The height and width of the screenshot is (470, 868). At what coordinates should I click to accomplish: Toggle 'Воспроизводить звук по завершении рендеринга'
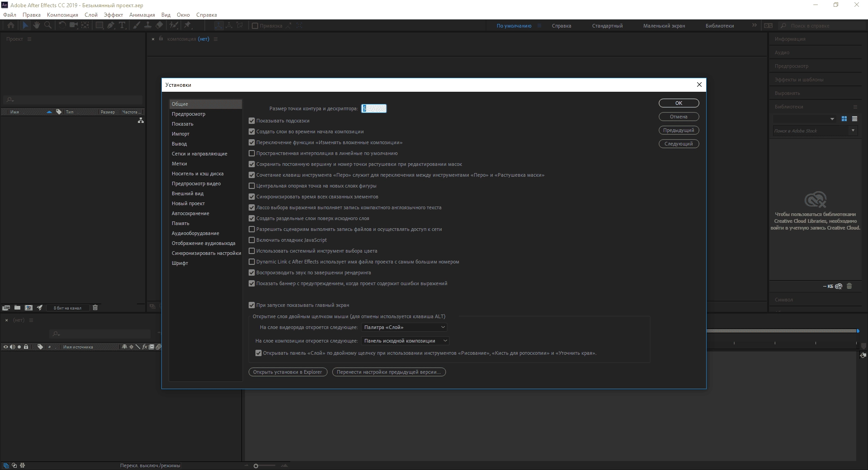point(252,273)
